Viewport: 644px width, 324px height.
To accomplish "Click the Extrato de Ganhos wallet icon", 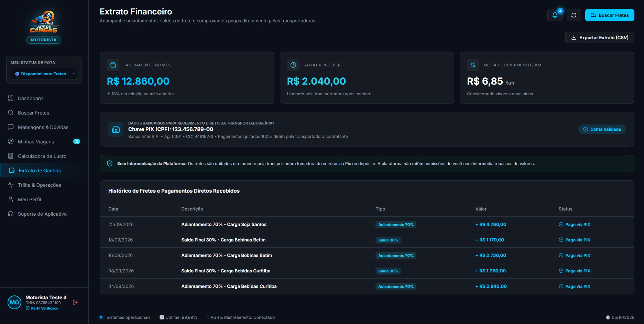I will 12,170.
